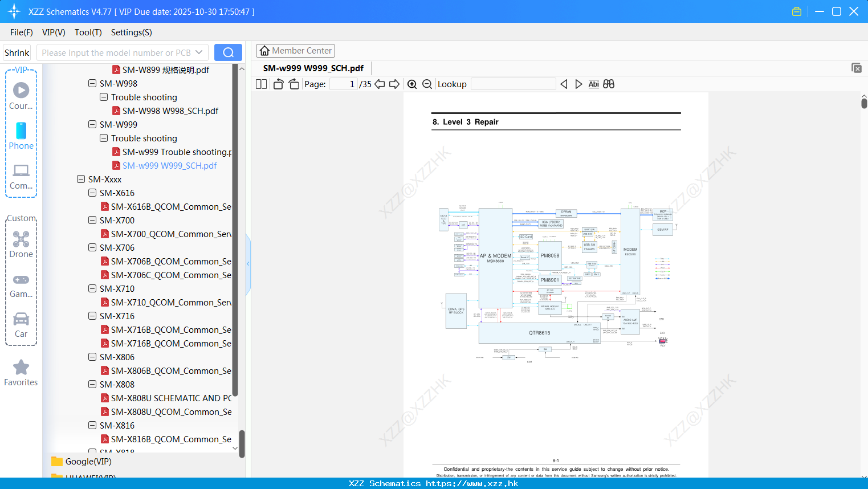Collapse Trouble shooting under SM-W999
The height and width of the screenshot is (489, 868).
coord(104,138)
